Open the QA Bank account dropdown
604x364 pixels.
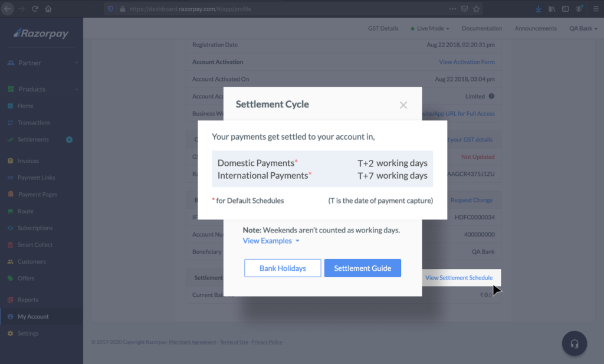pos(583,28)
